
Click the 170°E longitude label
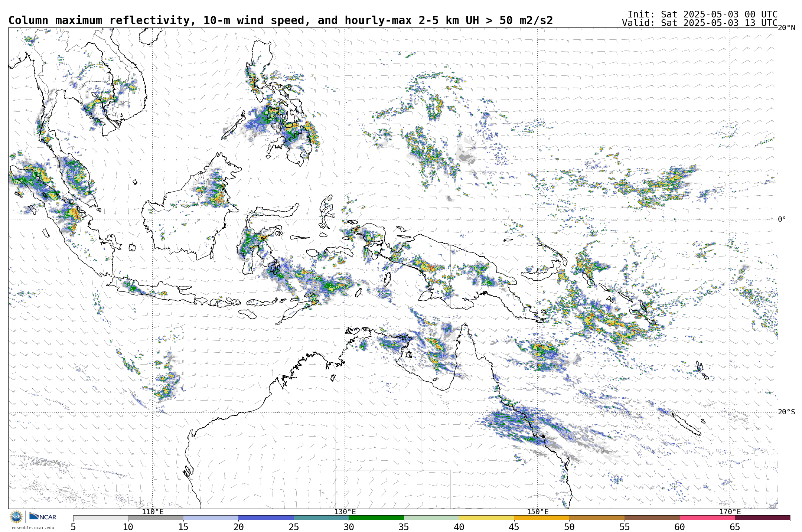click(x=730, y=512)
